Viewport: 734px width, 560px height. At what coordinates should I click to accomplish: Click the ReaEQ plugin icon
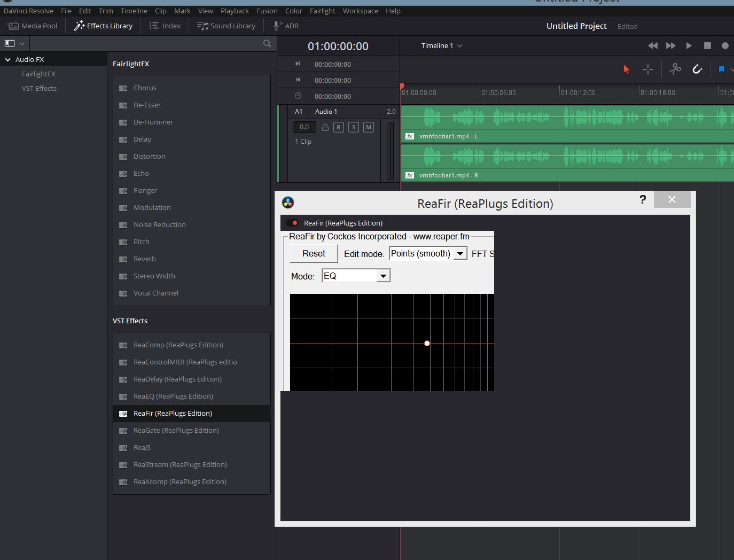tap(123, 396)
